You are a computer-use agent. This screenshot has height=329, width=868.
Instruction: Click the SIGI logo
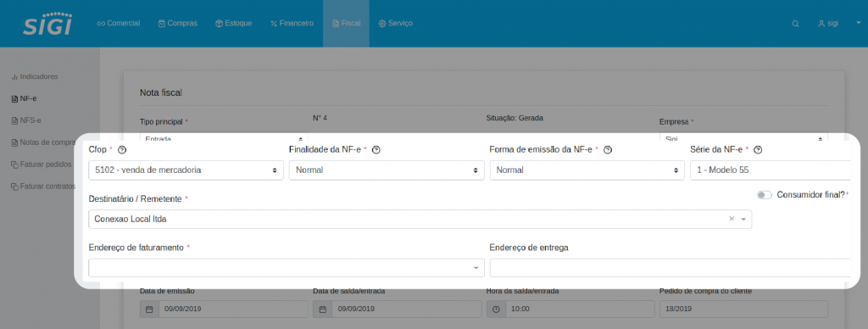point(47,23)
